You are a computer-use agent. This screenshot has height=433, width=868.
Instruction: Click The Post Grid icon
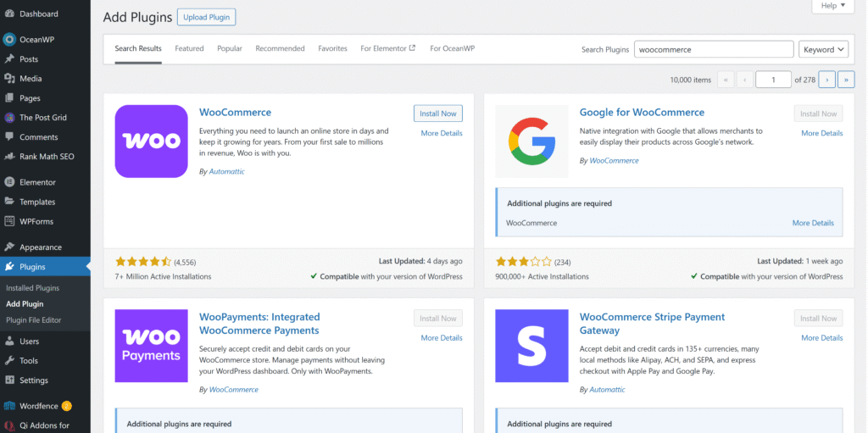coord(9,118)
